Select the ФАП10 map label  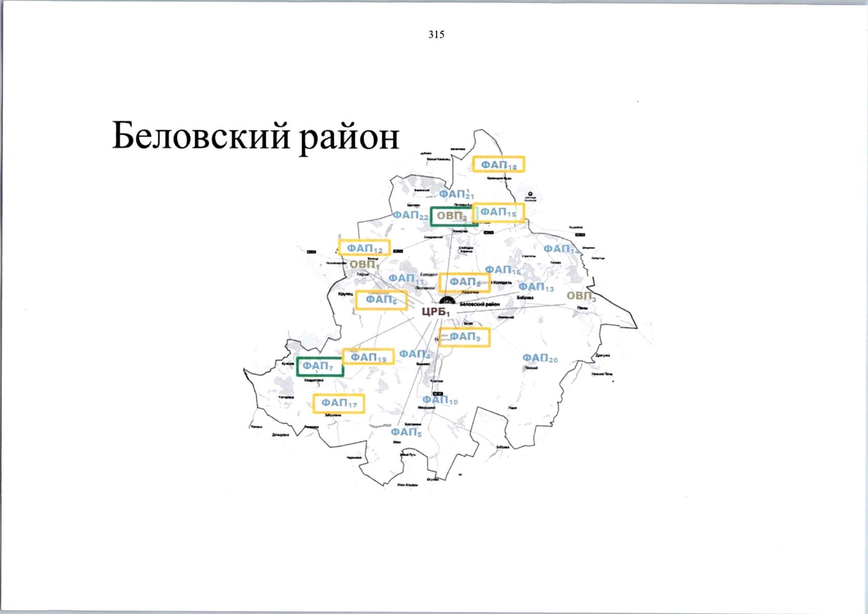click(x=440, y=400)
